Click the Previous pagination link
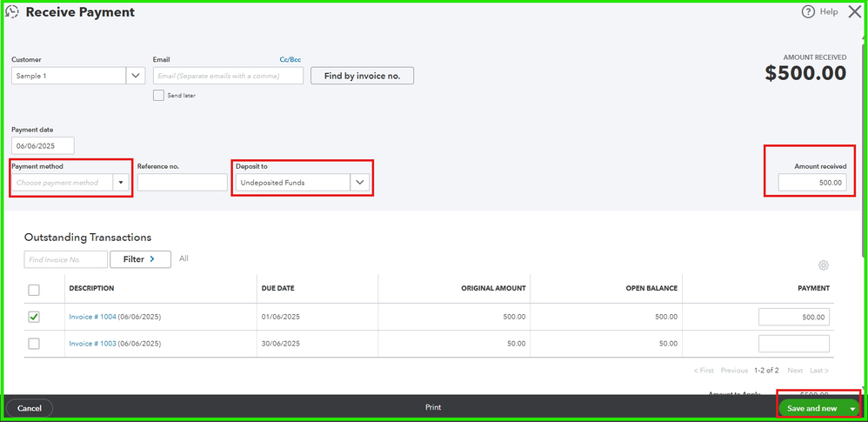The height and width of the screenshot is (422, 868). point(734,371)
